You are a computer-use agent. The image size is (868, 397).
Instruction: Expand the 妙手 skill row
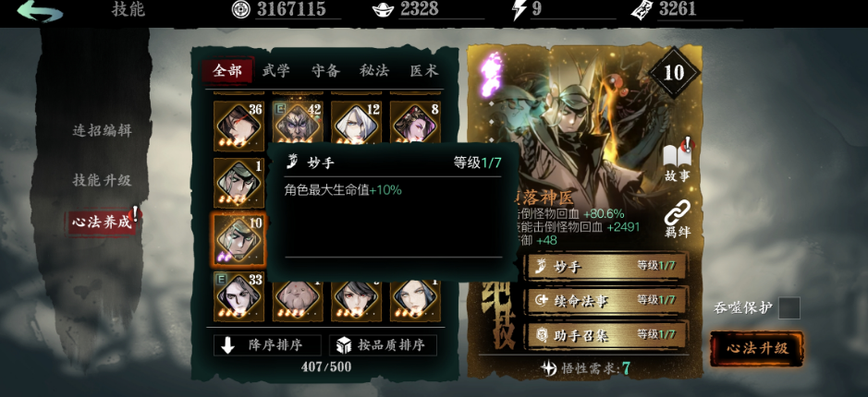point(607,267)
